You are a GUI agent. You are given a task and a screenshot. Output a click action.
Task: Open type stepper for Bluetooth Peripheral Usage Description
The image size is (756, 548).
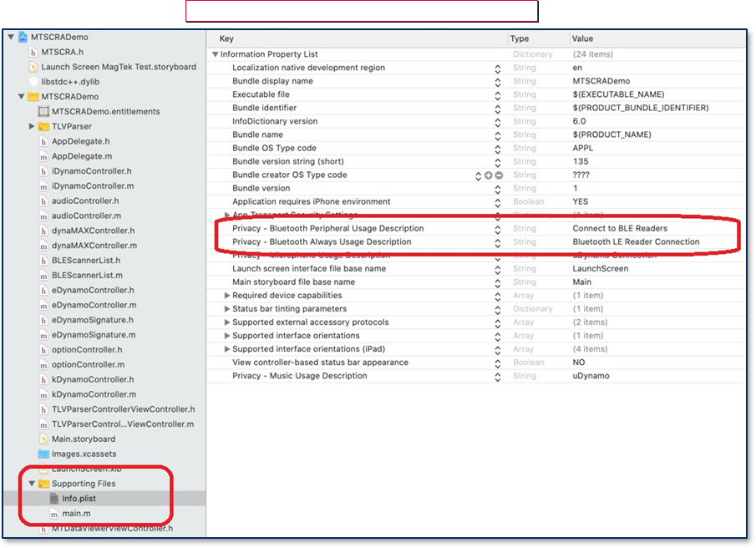click(498, 230)
